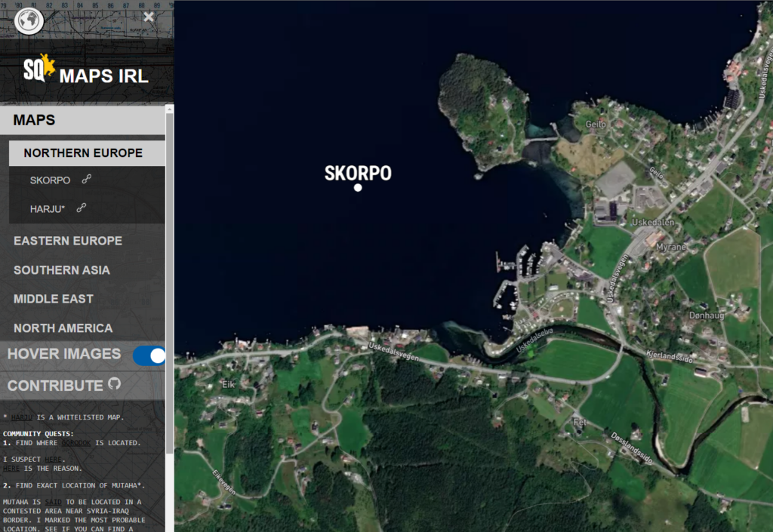Close the sidebar with the X icon

149,17
